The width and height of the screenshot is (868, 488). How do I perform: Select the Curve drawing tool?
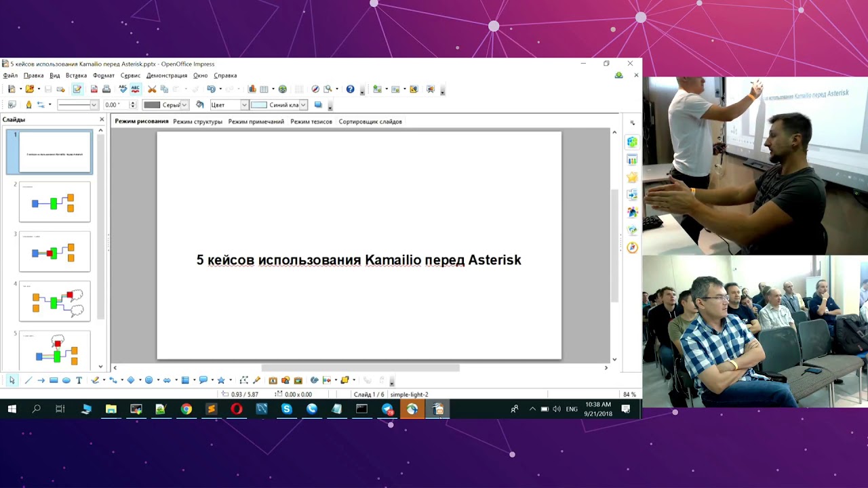tap(95, 380)
